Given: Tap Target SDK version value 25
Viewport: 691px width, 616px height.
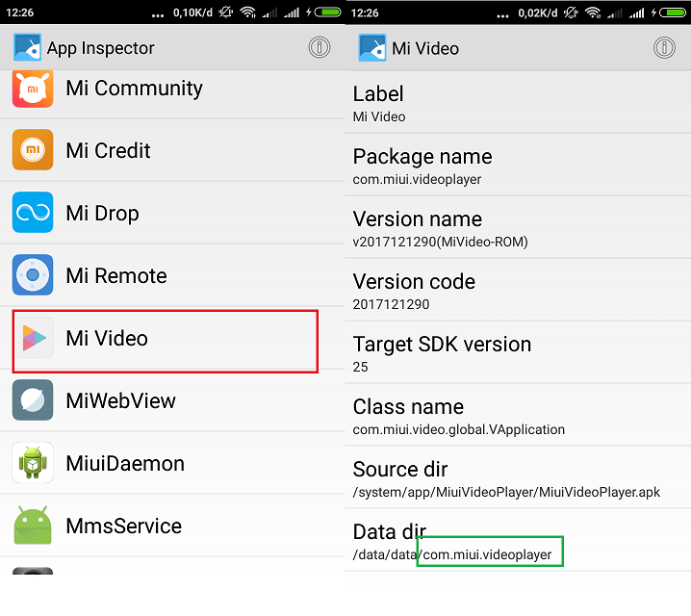Looking at the screenshot, I should click(360, 367).
